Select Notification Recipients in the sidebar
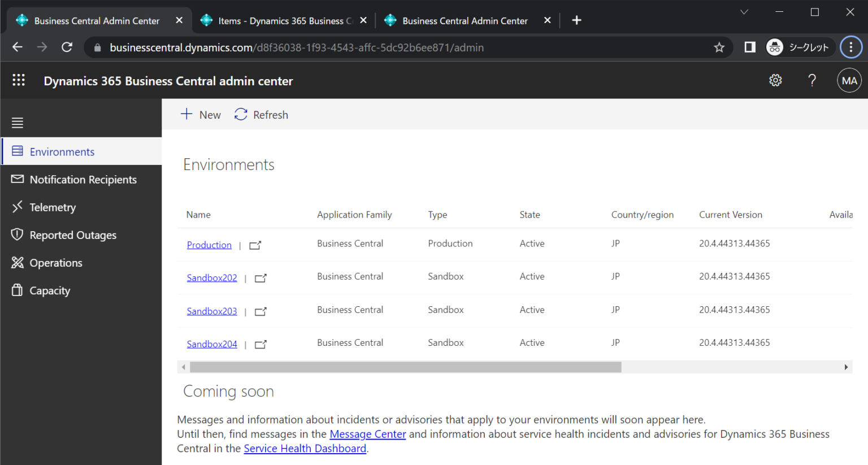868x465 pixels. [83, 179]
